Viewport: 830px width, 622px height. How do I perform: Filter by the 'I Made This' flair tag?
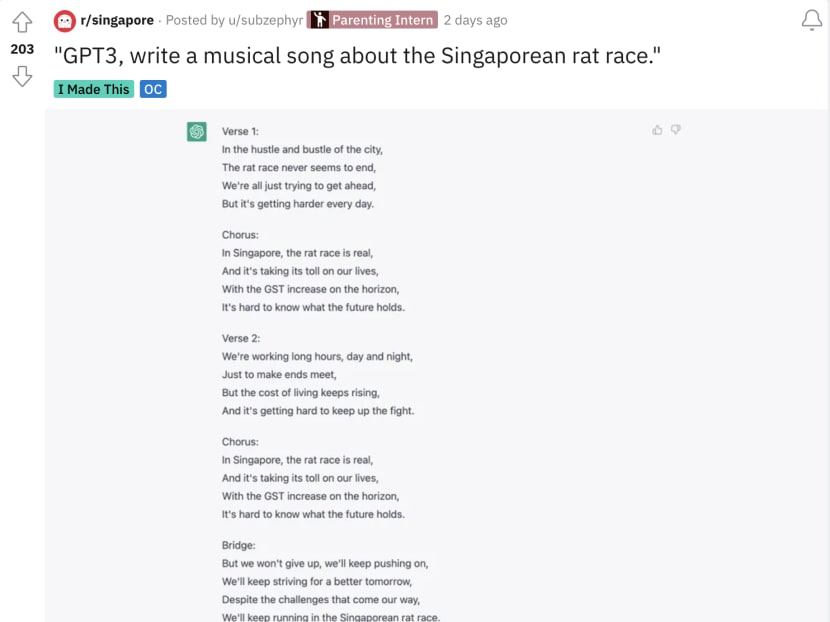(x=94, y=89)
